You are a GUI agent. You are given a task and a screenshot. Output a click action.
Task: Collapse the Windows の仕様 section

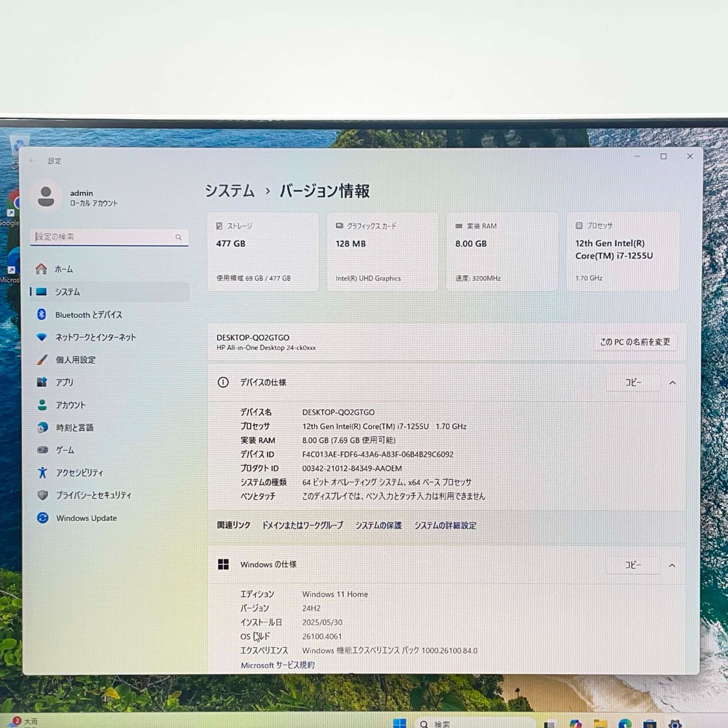point(672,565)
